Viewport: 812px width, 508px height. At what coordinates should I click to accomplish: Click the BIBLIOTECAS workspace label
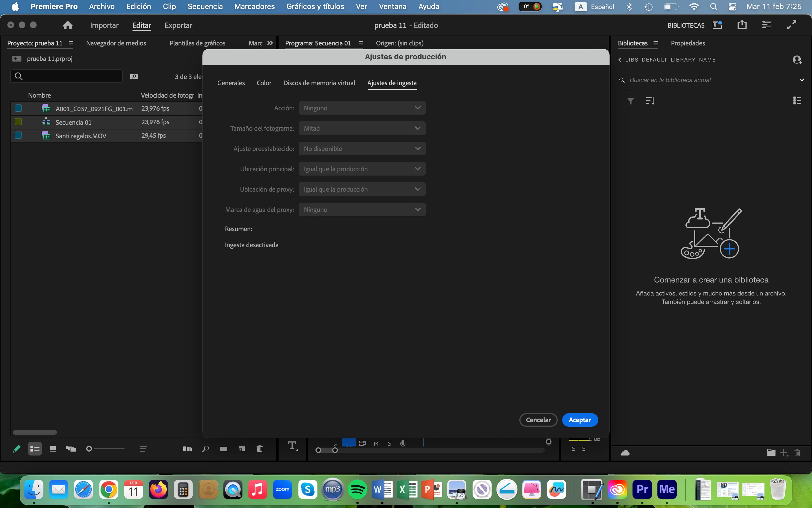[x=686, y=25]
